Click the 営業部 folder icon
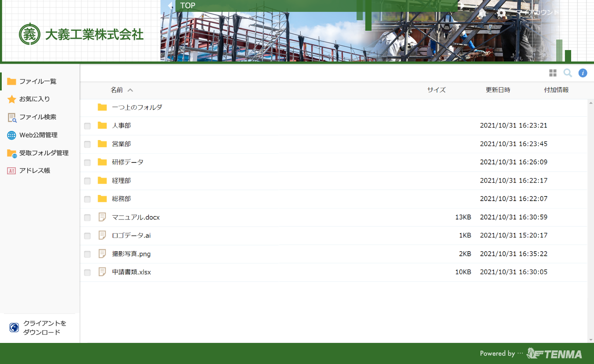Image resolution: width=594 pixels, height=364 pixels. [102, 144]
